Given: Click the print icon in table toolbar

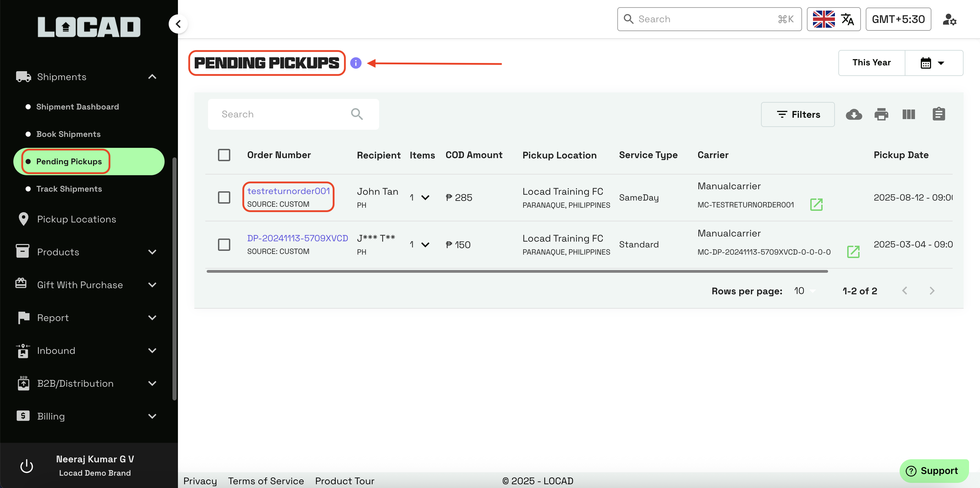Looking at the screenshot, I should pos(881,114).
